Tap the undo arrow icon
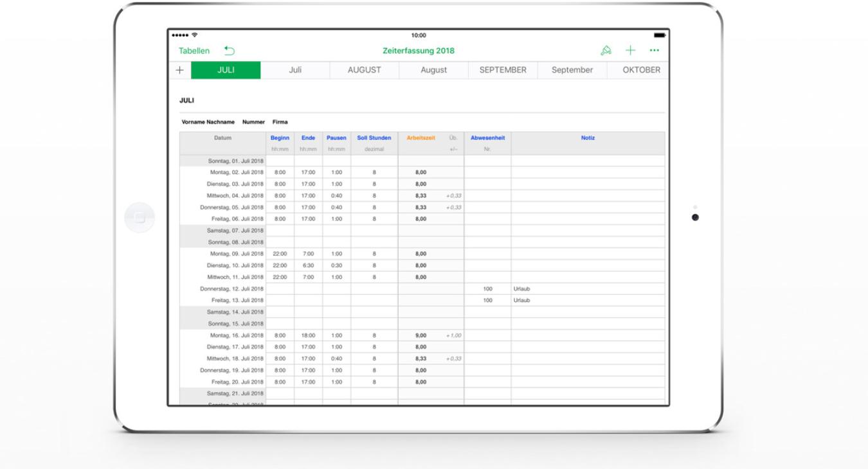The height and width of the screenshot is (469, 868). pos(230,51)
